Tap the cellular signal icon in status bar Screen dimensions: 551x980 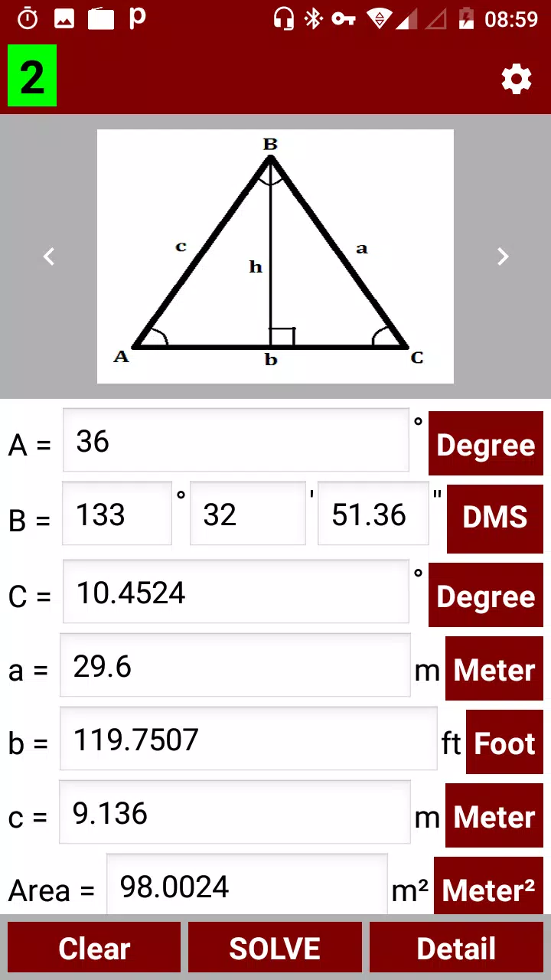pos(406,19)
